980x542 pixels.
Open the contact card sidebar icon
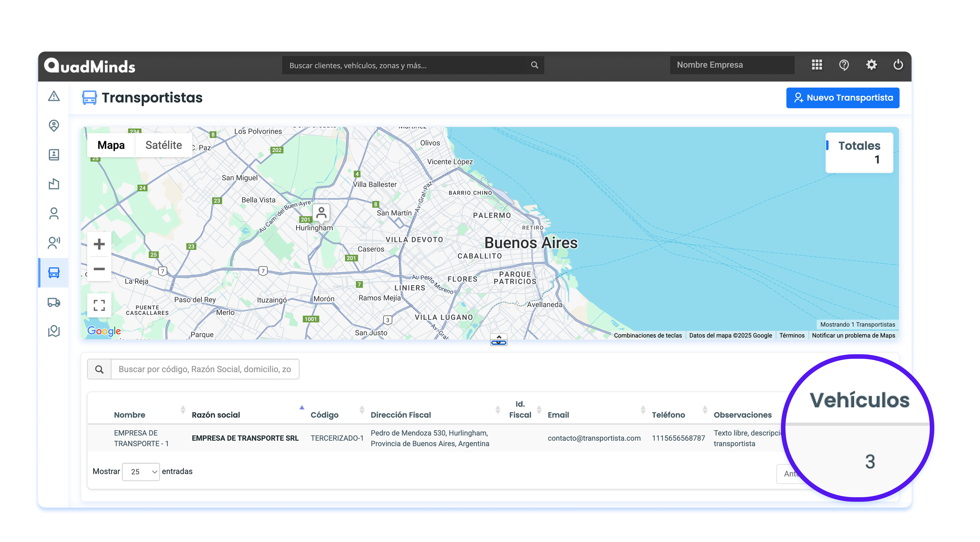pyautogui.click(x=54, y=155)
